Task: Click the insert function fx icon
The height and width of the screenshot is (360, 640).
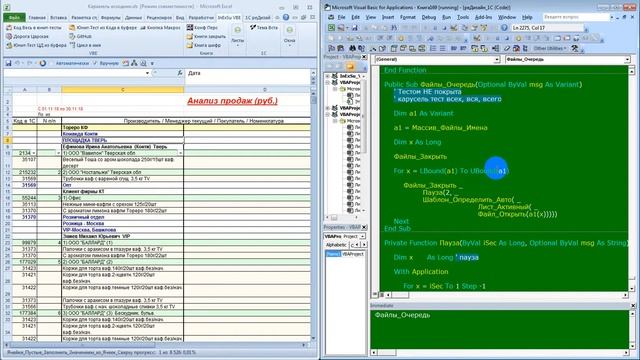Action: click(180, 73)
